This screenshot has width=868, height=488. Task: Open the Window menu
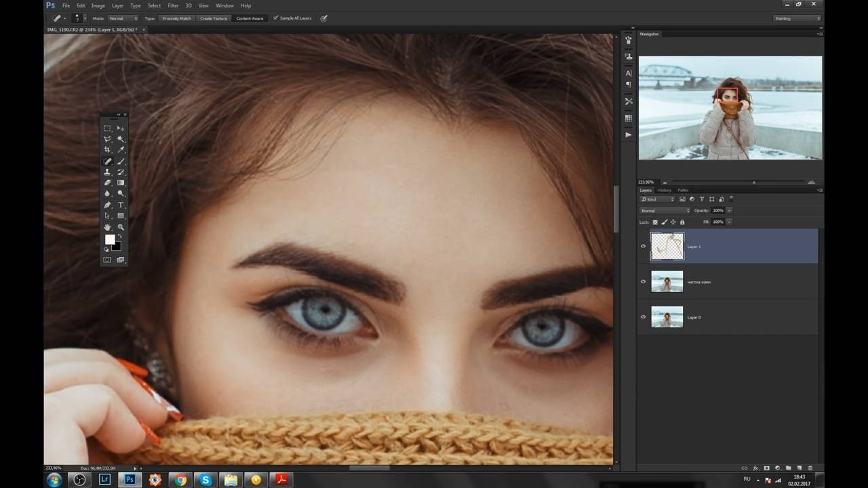click(x=224, y=5)
